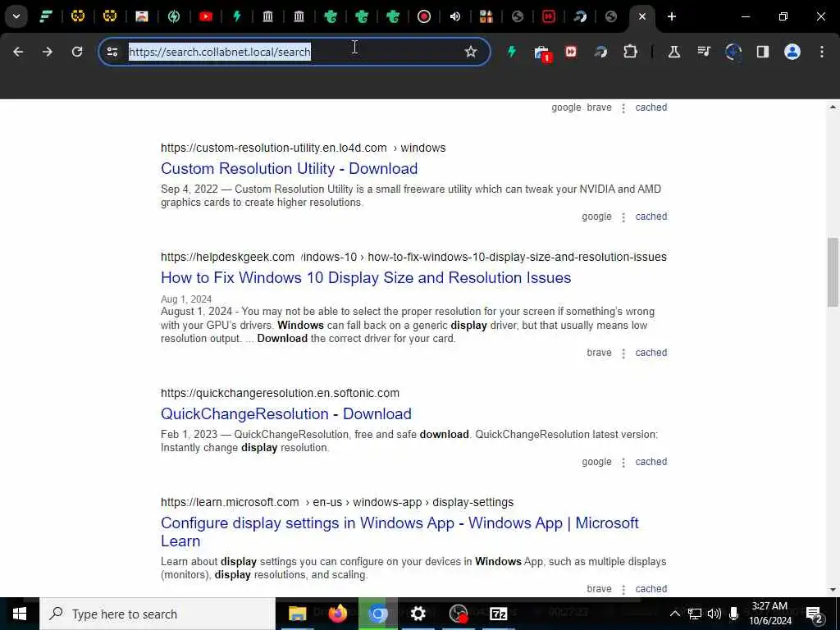Viewport: 840px width, 630px height.
Task: Grab the vertical page scrollbar thumb
Action: point(833,272)
